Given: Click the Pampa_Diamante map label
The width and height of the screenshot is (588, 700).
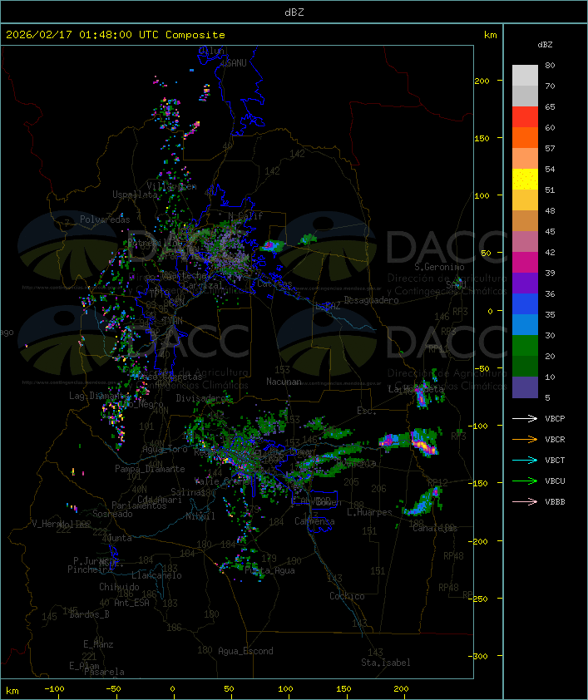Looking at the screenshot, I should point(150,469).
